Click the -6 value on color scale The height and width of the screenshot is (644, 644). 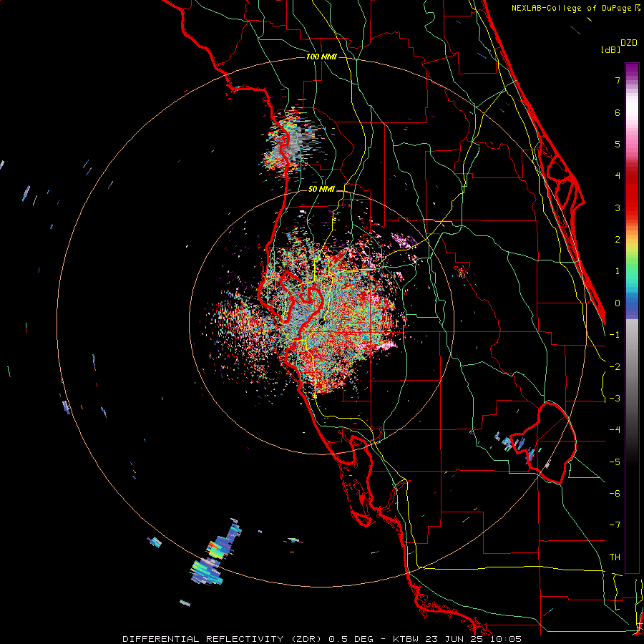pos(615,494)
